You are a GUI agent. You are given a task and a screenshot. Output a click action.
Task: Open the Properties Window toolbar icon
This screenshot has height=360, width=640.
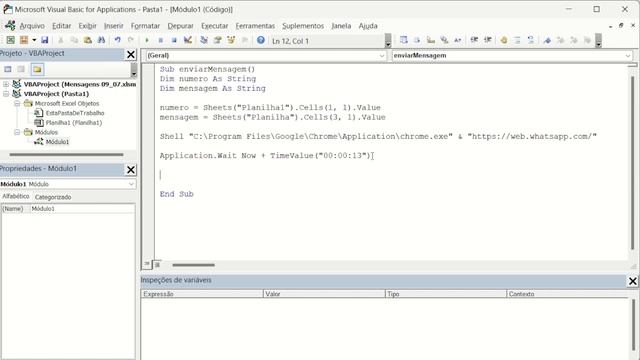point(218,40)
